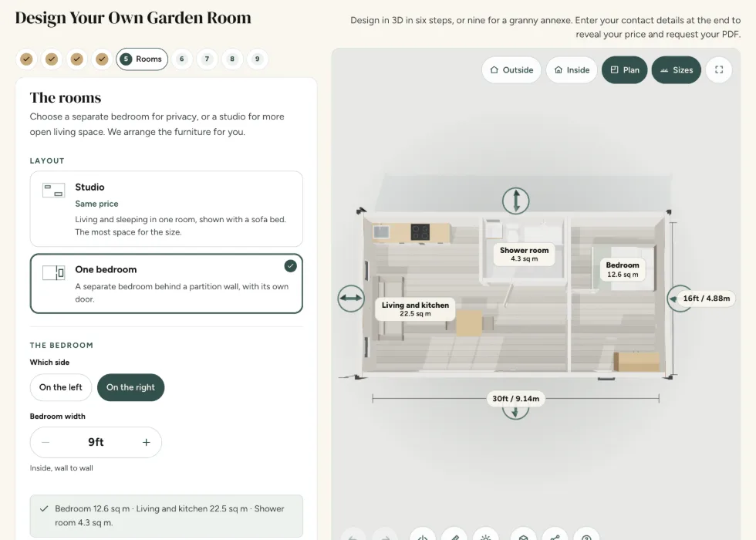756x540 pixels.
Task: Decrease bedroom width with the minus button
Action: (x=46, y=442)
